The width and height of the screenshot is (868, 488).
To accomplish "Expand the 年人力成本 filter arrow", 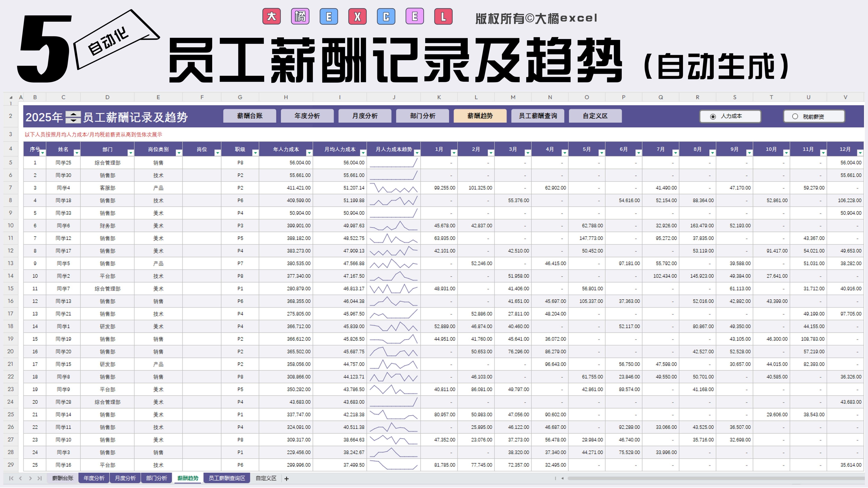I will click(x=309, y=153).
